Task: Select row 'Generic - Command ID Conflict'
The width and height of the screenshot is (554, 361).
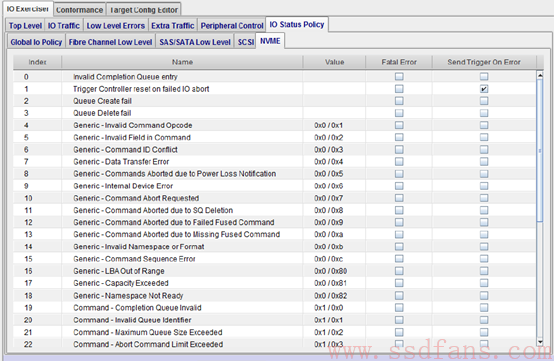Action: point(275,150)
